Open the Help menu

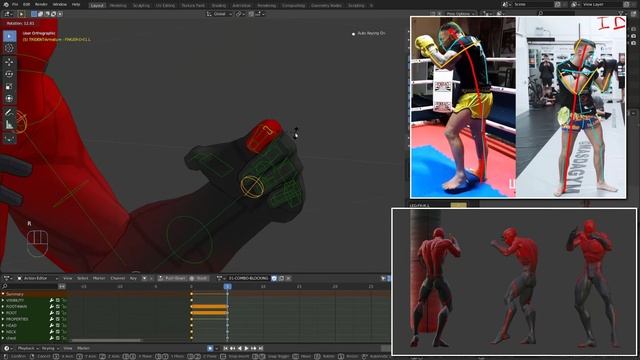tap(76, 4)
